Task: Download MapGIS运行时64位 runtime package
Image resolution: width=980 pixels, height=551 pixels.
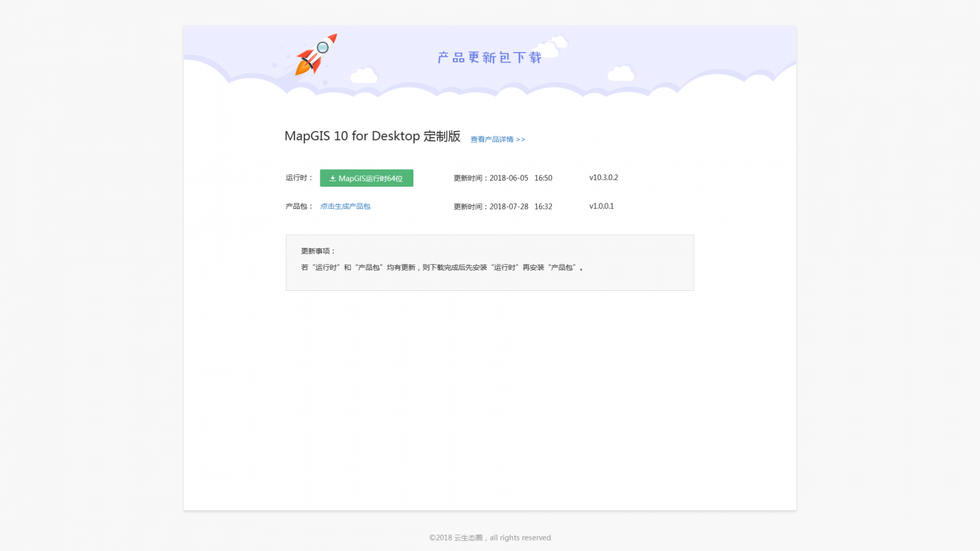Action: click(366, 178)
